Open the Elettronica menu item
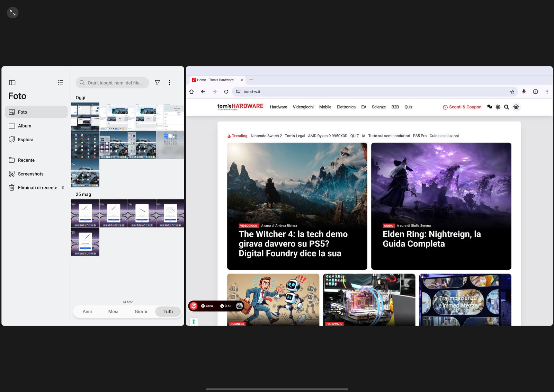 346,107
